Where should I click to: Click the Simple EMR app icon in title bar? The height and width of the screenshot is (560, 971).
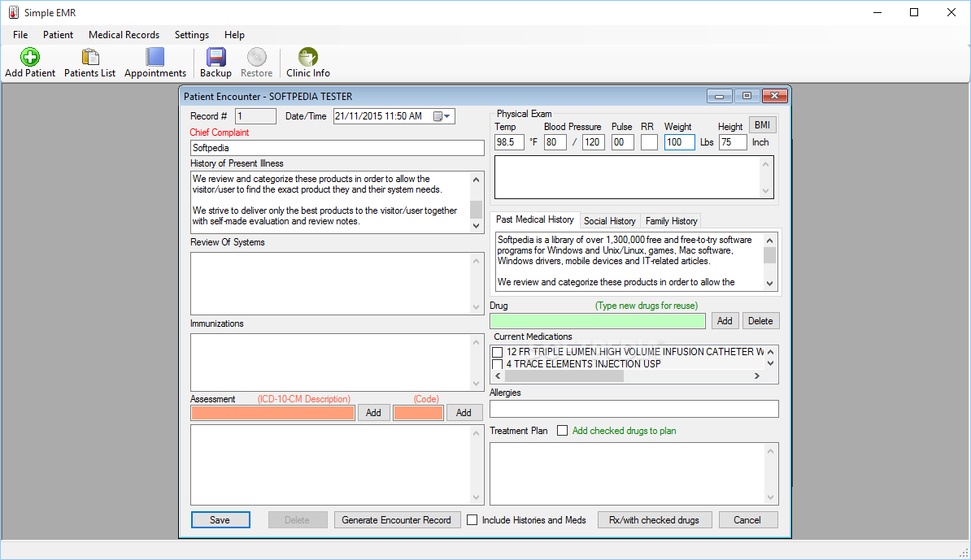tap(14, 12)
